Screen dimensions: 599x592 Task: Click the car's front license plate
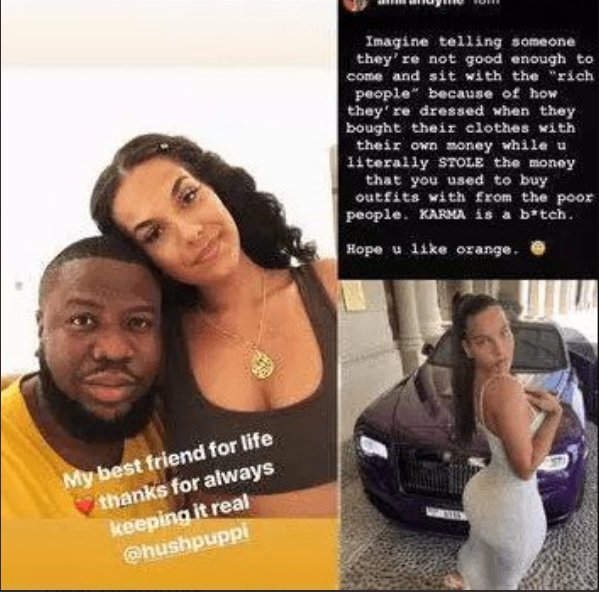(445, 514)
